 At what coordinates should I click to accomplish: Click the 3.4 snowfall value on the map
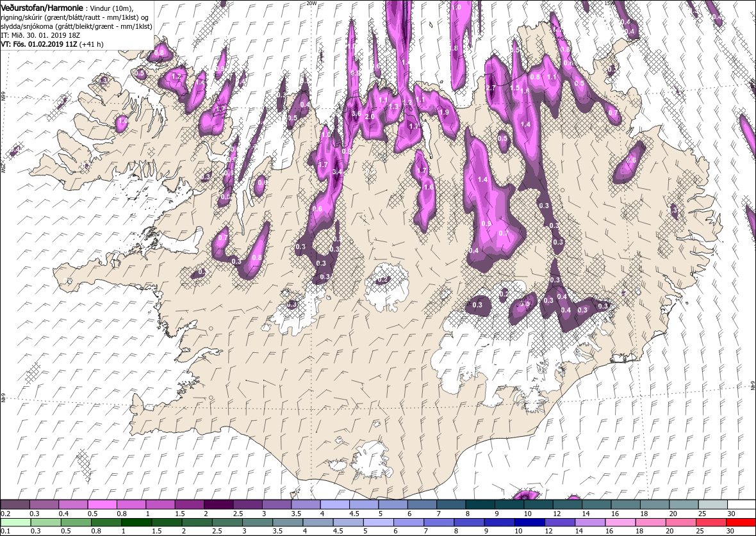[337, 172]
